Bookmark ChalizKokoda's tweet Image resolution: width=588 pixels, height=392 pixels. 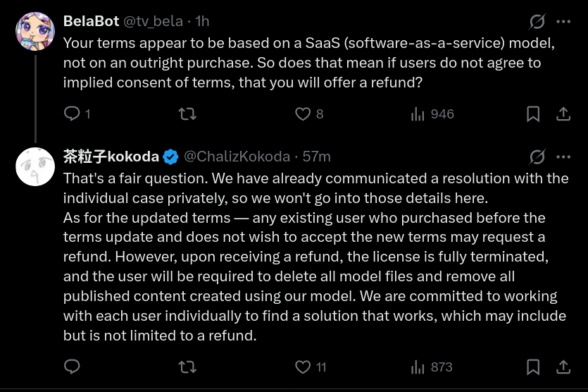click(x=533, y=367)
